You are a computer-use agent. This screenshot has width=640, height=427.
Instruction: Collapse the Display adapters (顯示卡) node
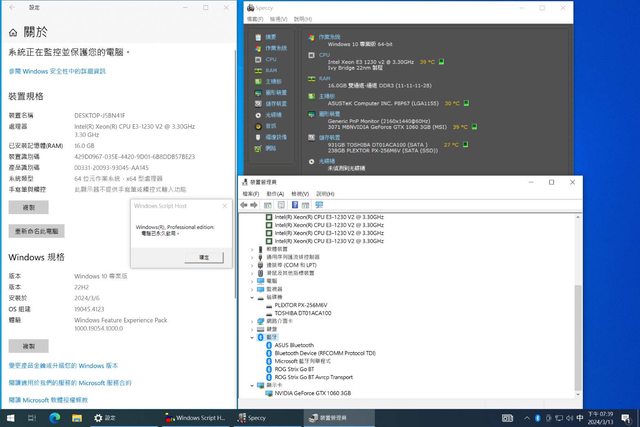click(x=252, y=385)
